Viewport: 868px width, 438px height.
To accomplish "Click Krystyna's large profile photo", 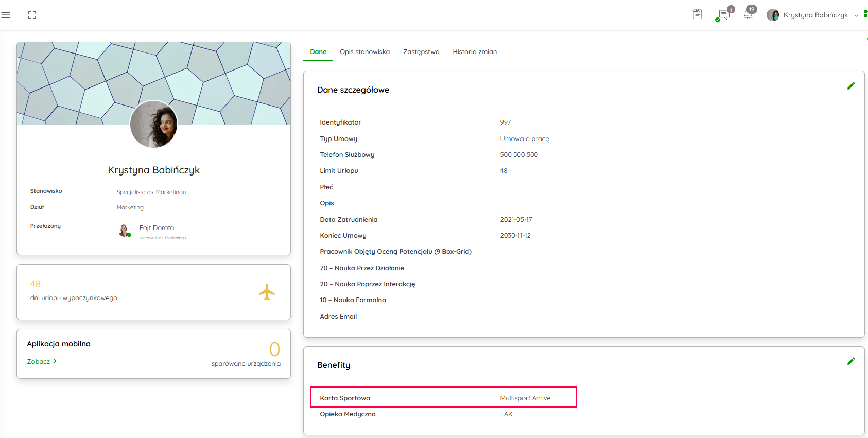I will pos(153,124).
